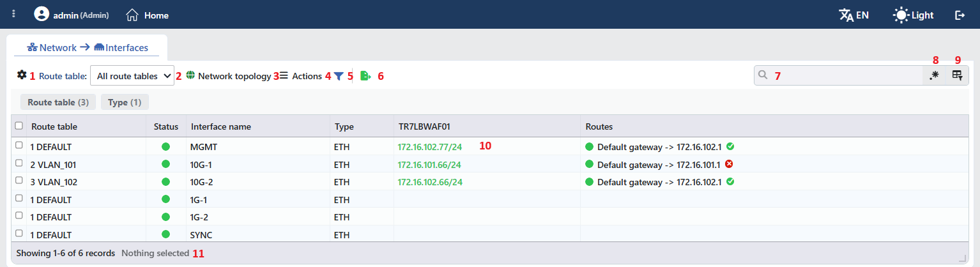Click the blue filter icon
This screenshot has width=980, height=267.
[339, 75]
